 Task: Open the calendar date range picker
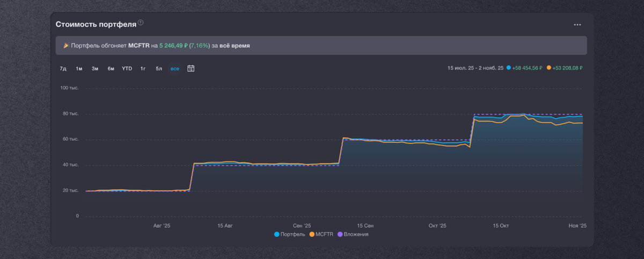point(191,68)
